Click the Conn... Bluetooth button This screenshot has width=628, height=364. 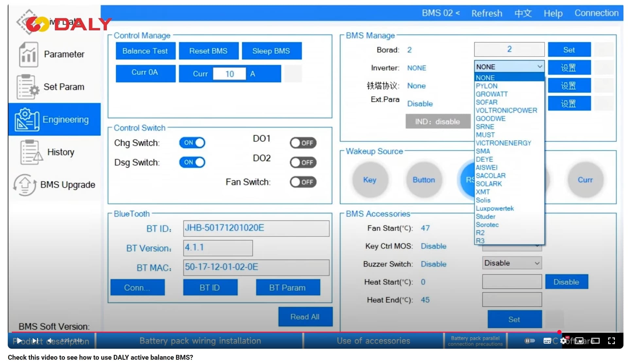click(137, 288)
